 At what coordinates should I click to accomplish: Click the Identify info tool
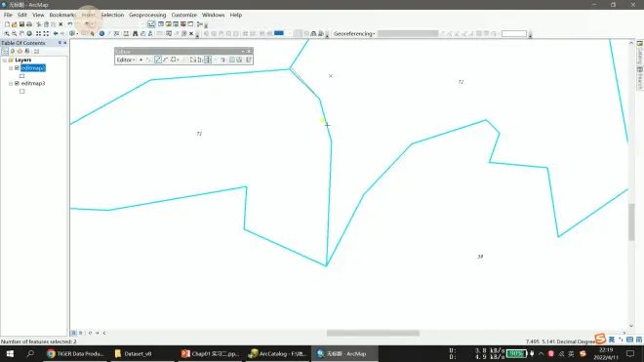(101, 34)
